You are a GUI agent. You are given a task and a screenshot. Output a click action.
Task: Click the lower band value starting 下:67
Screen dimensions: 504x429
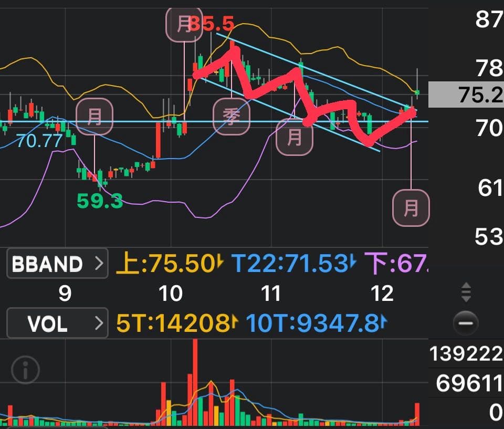[x=396, y=264]
